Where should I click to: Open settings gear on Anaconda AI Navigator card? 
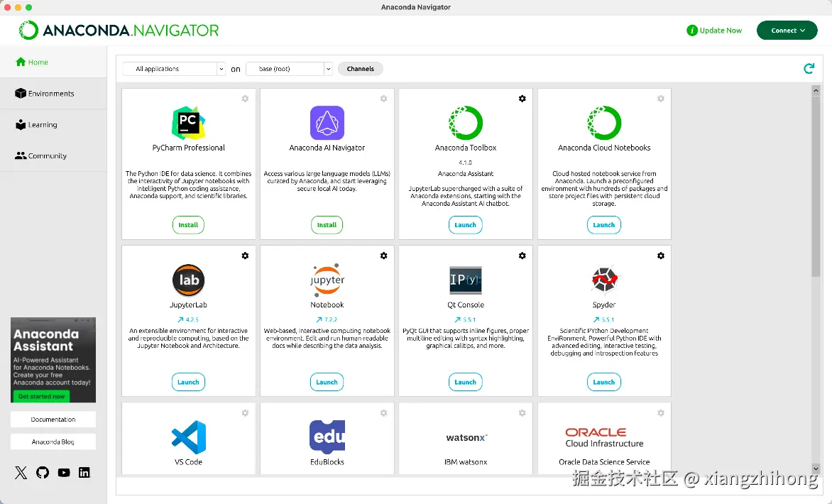click(x=383, y=99)
